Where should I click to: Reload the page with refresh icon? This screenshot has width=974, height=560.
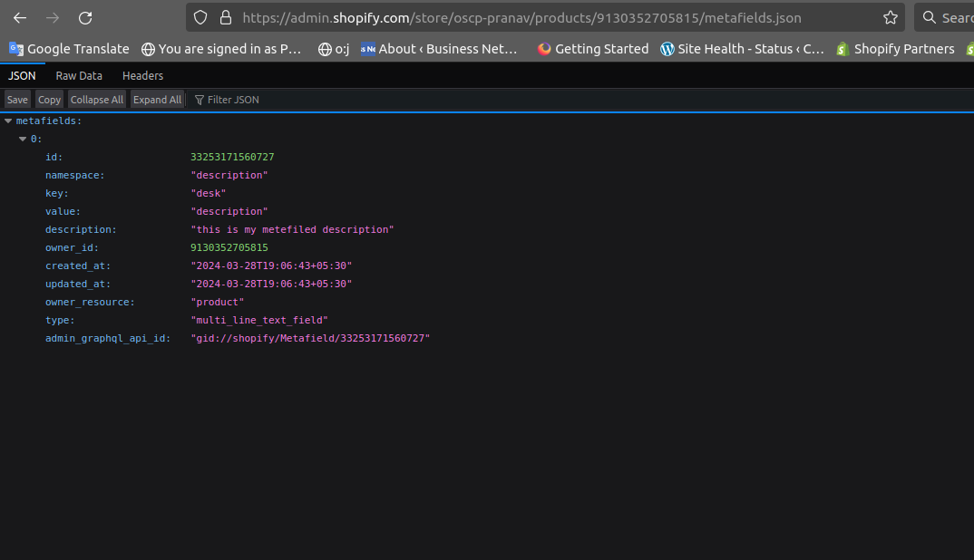pyautogui.click(x=85, y=18)
